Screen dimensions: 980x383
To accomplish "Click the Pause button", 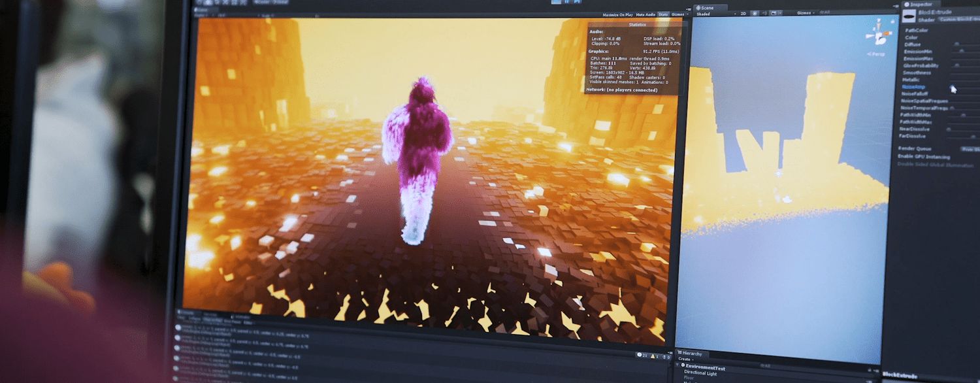I will [566, 1].
